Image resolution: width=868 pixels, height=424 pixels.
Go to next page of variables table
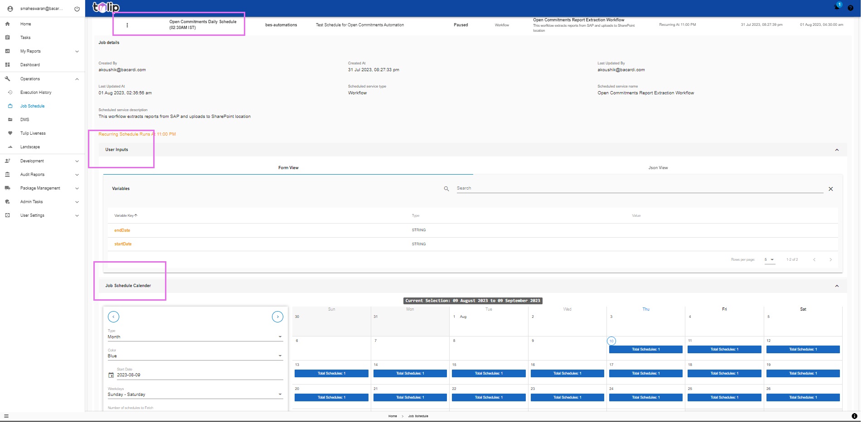coord(830,260)
